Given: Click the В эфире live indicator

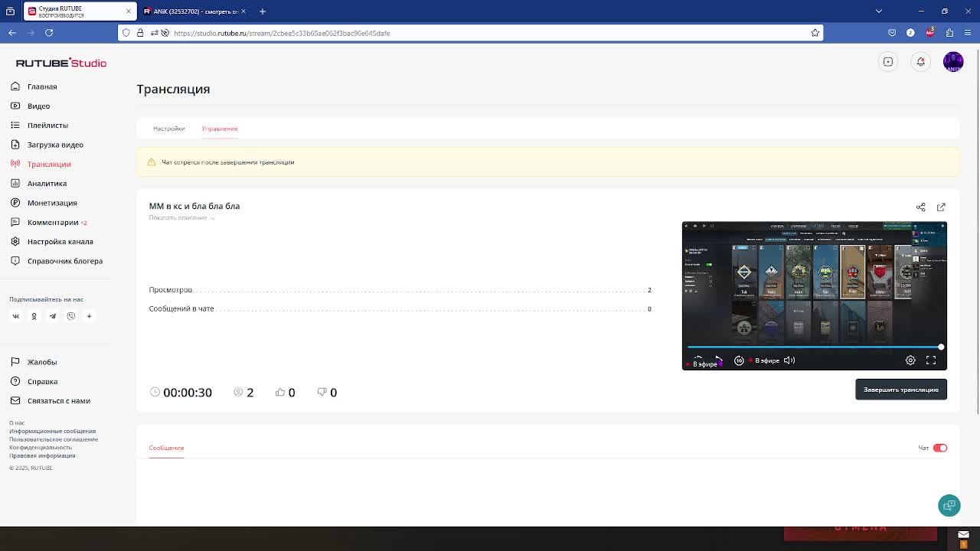Looking at the screenshot, I should (x=764, y=360).
